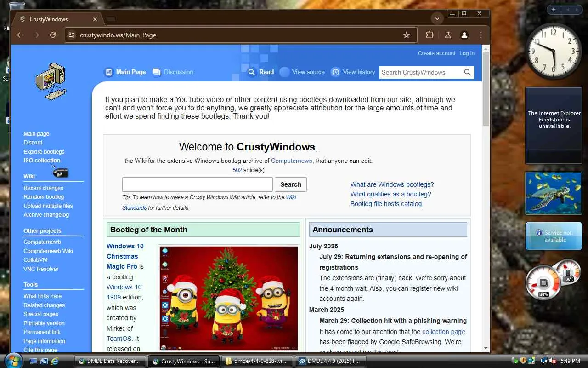Open the collection page link in announcements

pyautogui.click(x=444, y=332)
